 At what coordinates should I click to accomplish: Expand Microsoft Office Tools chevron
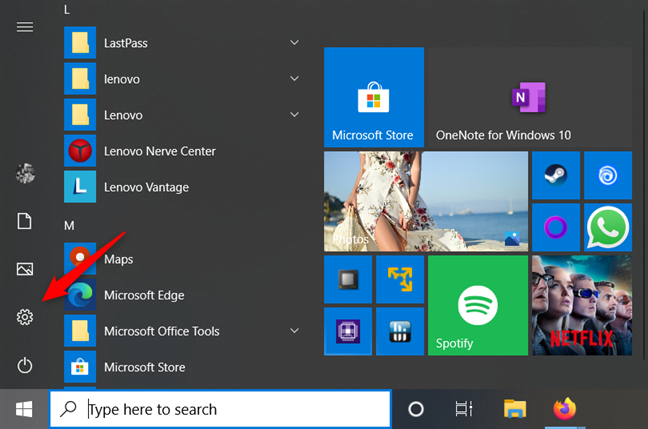(294, 331)
